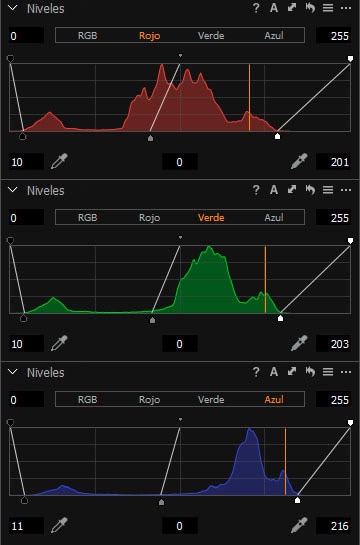The width and height of the screenshot is (360, 545).
Task: Click the highlight input field showing 216
Action: click(x=334, y=526)
